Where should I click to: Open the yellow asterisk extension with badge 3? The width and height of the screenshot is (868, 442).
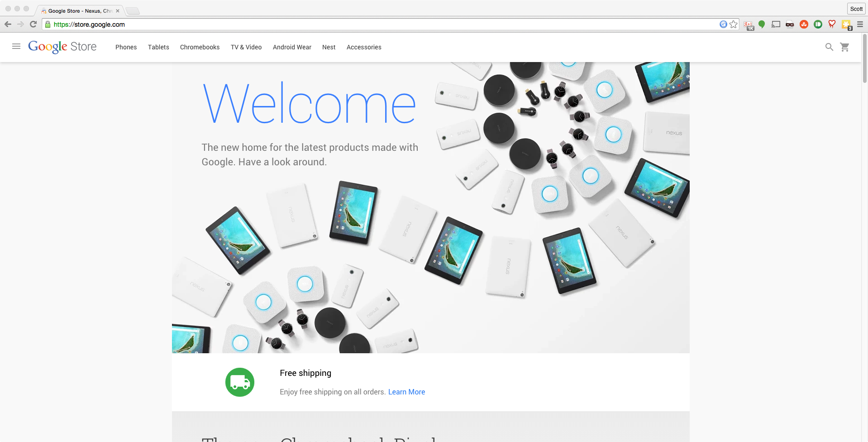(846, 25)
